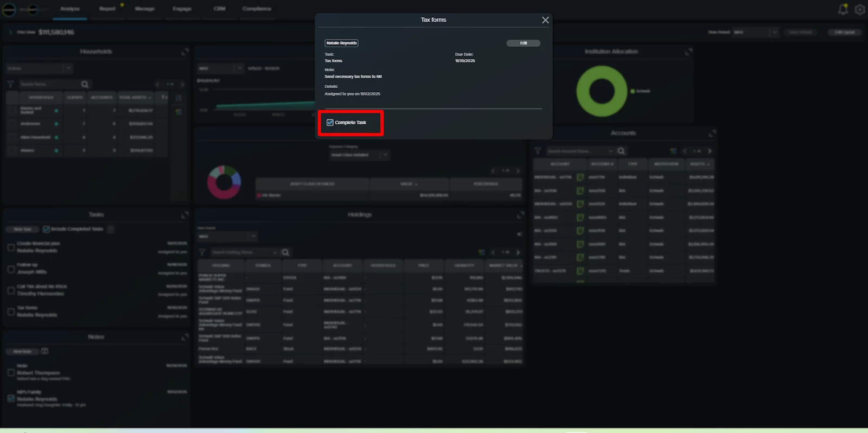This screenshot has width=868, height=433.
Task: Switch to the Manage tab
Action: coord(144,9)
